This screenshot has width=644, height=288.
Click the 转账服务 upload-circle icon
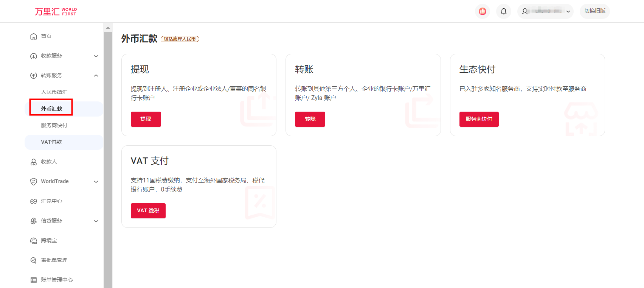(x=34, y=76)
